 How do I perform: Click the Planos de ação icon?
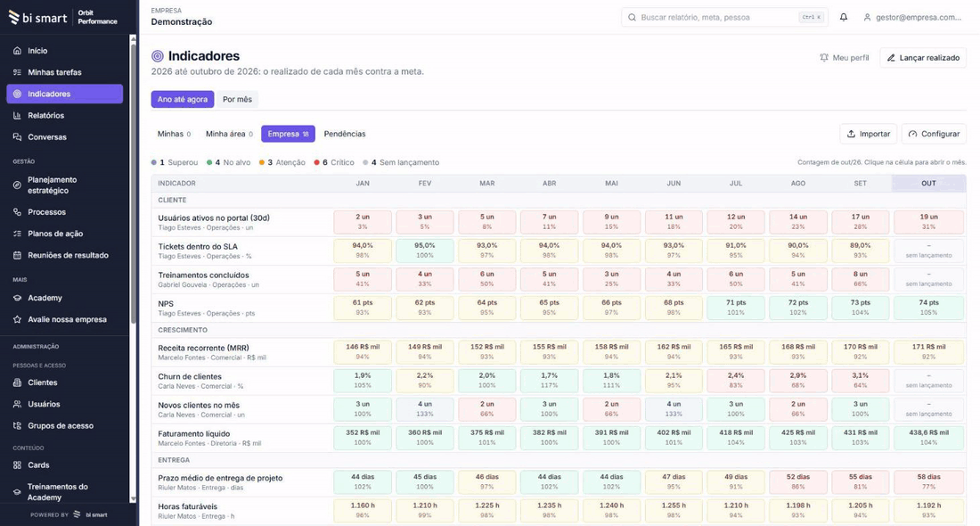click(x=18, y=234)
